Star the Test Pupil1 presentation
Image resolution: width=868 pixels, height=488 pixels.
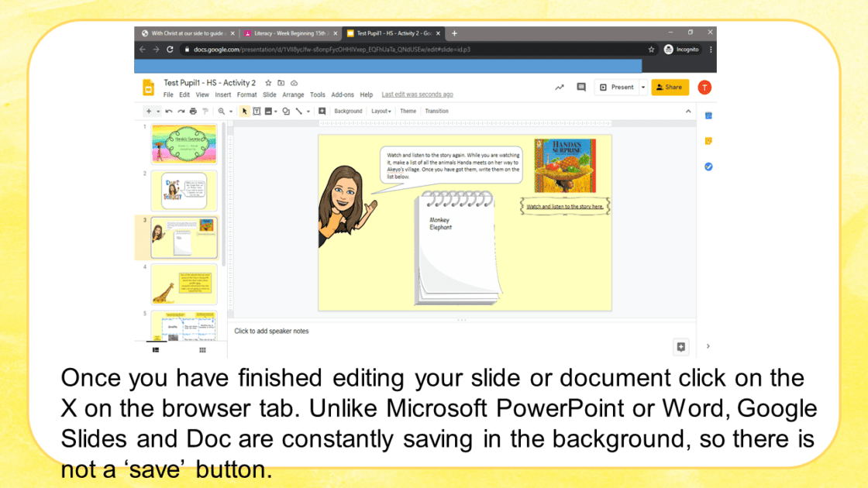[268, 83]
